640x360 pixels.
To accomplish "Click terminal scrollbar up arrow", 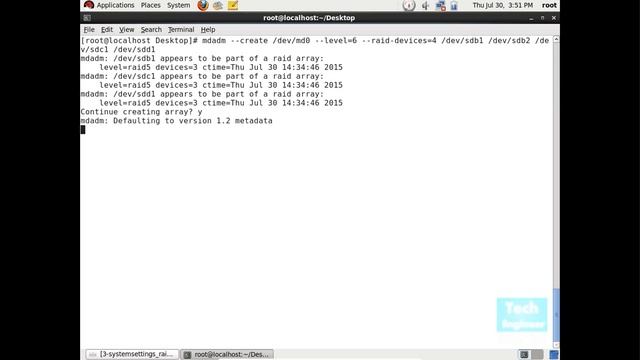I will pos(556,40).
